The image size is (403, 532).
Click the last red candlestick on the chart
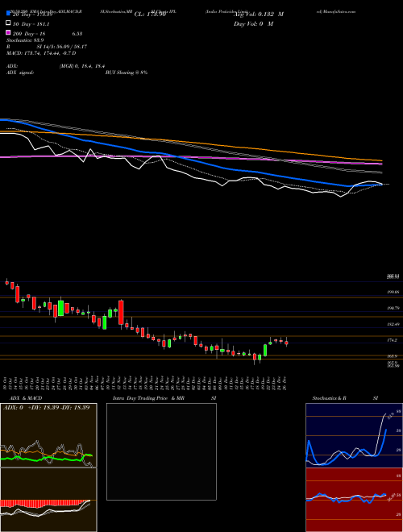pos(286,343)
